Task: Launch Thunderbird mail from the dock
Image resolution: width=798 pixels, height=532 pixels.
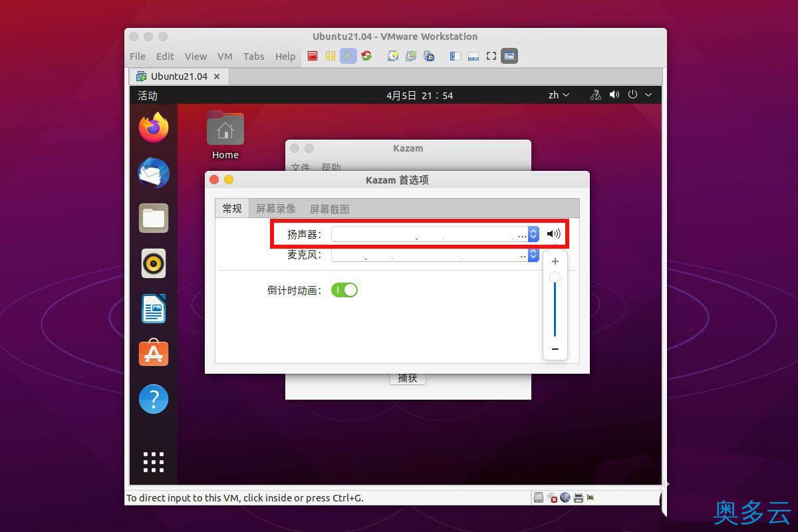Action: click(x=153, y=173)
